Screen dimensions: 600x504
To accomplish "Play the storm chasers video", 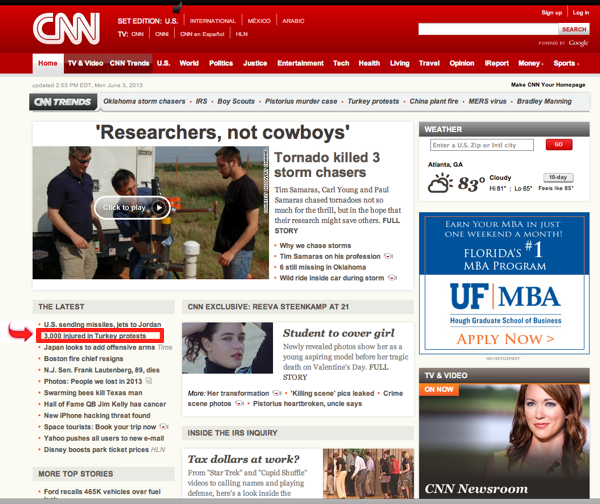I will (x=132, y=207).
